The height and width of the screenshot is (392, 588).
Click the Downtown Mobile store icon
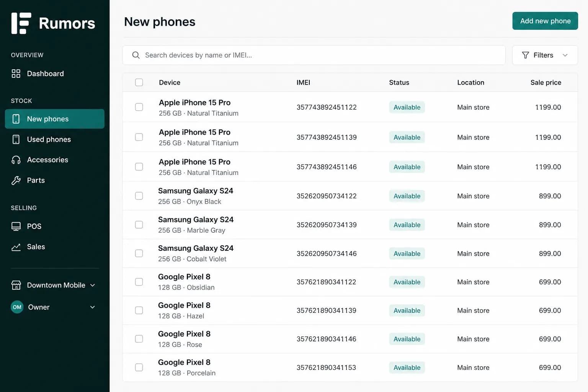pyautogui.click(x=16, y=285)
